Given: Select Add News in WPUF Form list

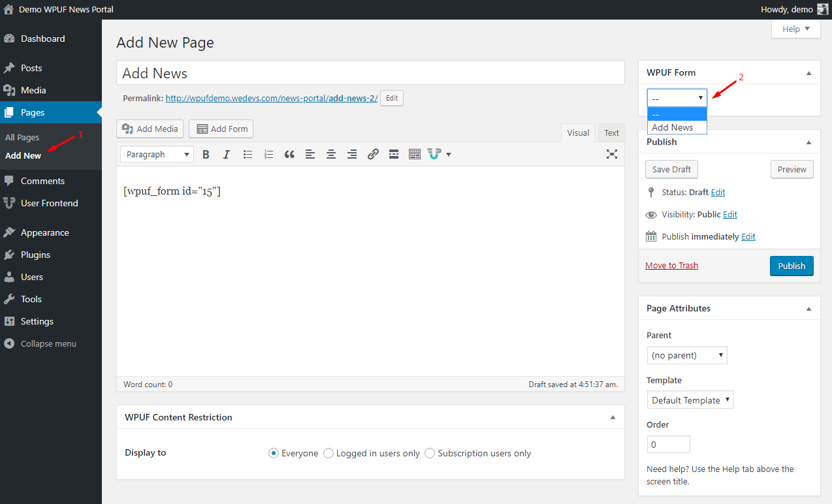Looking at the screenshot, I should pyautogui.click(x=677, y=127).
